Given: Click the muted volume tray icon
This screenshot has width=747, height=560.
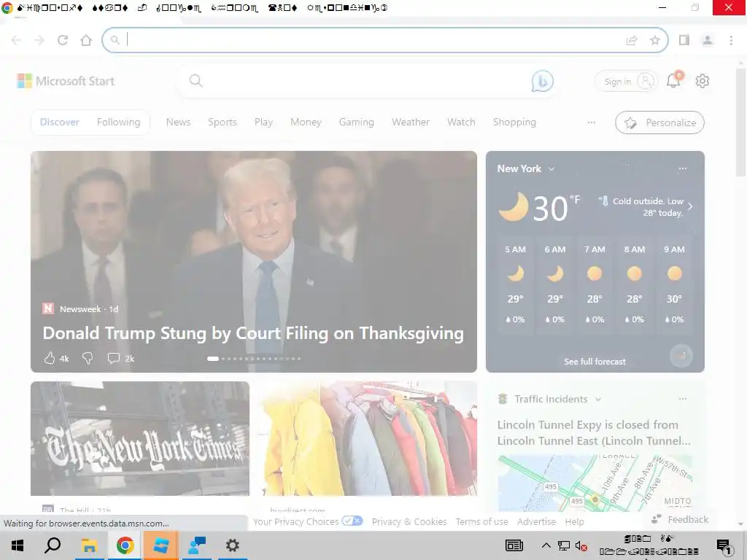Looking at the screenshot, I should coord(581,545).
